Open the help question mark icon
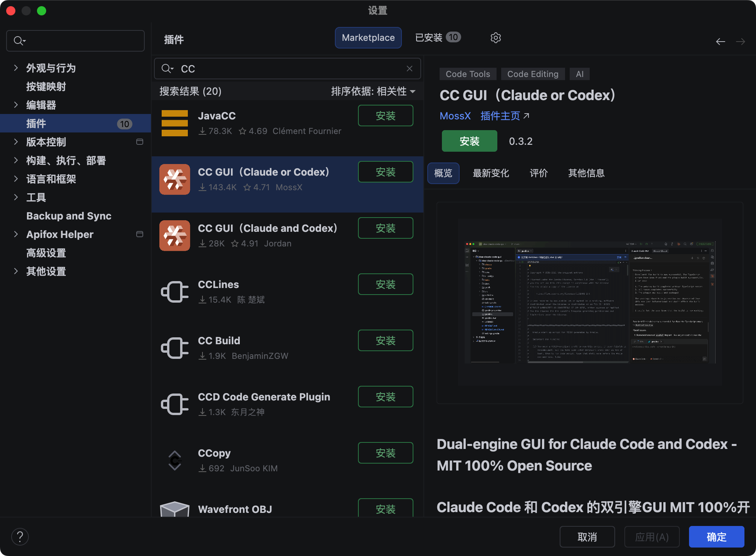 tap(20, 537)
